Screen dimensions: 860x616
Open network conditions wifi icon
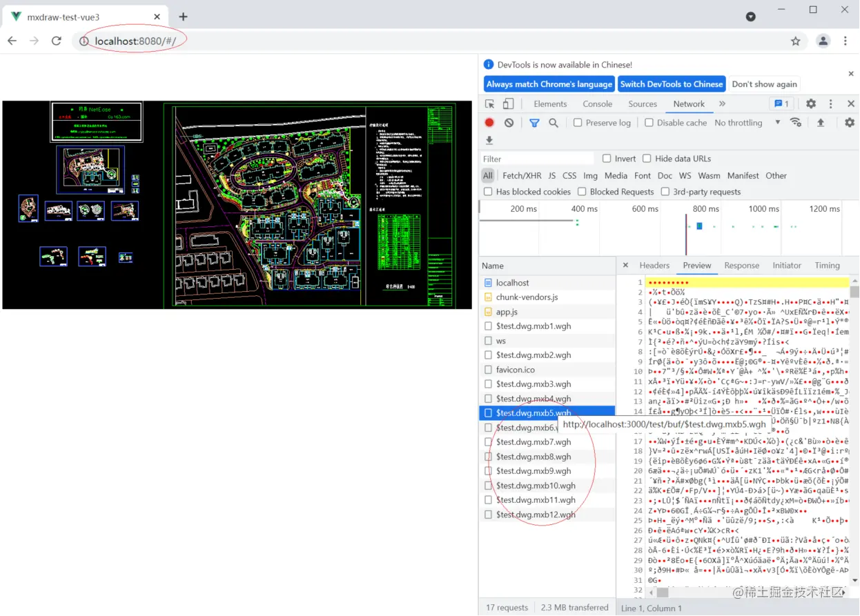click(x=796, y=123)
